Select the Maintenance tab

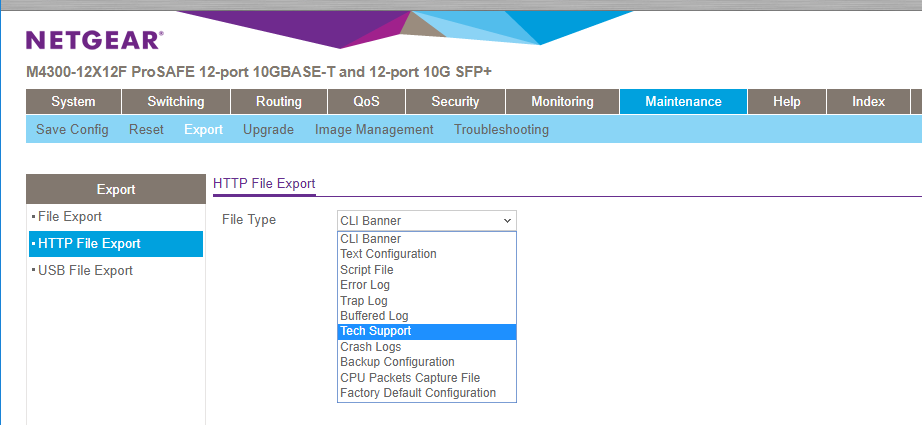tap(683, 102)
